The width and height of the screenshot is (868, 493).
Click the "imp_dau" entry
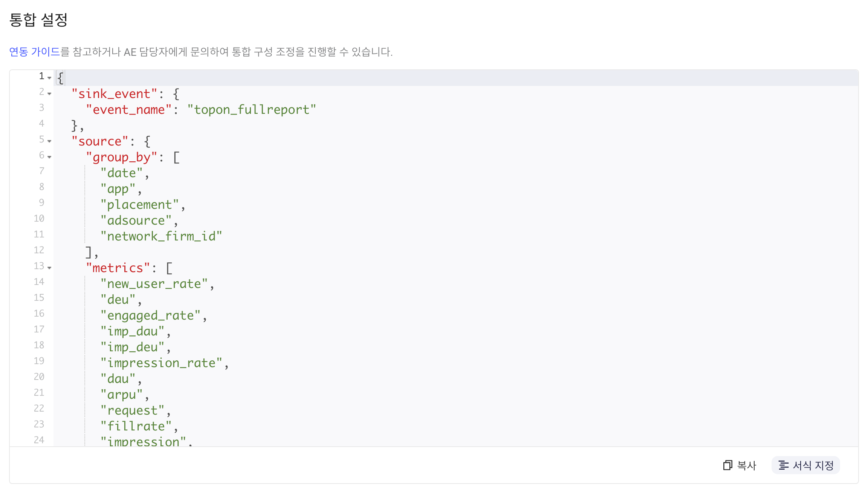pyautogui.click(x=132, y=331)
